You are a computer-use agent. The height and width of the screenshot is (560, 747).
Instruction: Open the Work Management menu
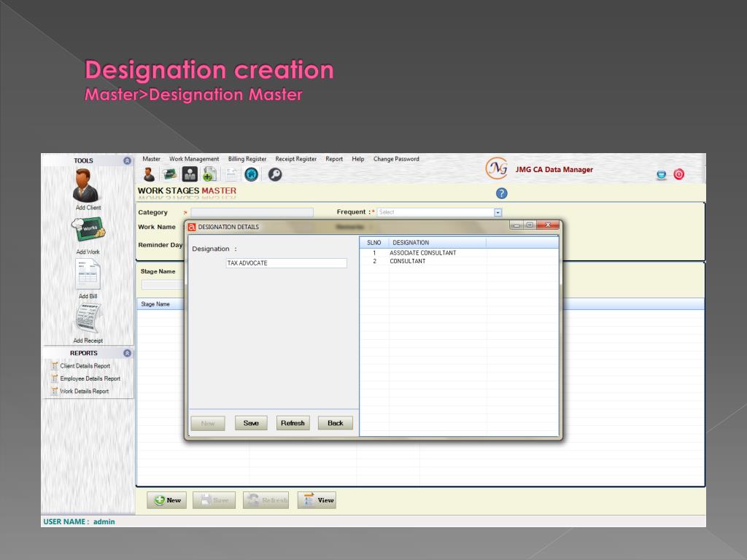tap(194, 159)
